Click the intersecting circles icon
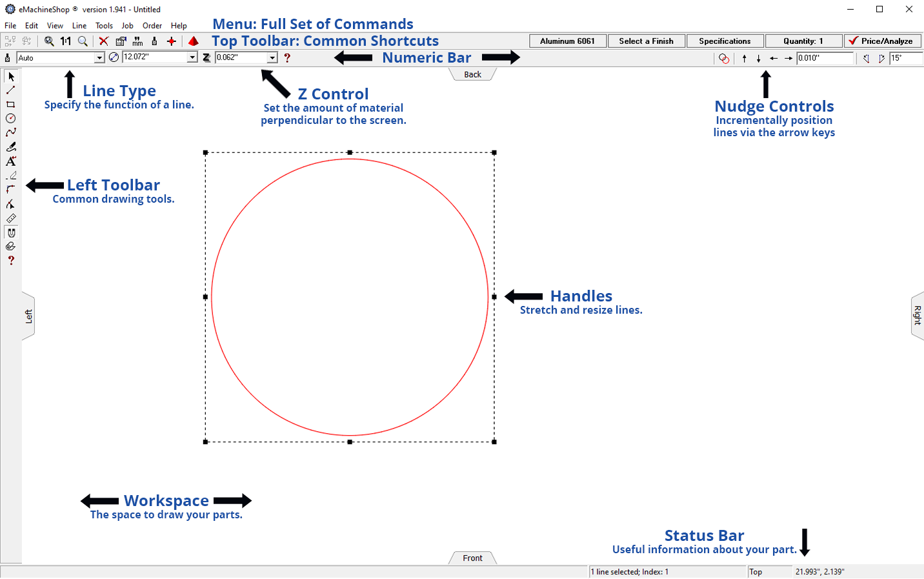 click(x=724, y=58)
